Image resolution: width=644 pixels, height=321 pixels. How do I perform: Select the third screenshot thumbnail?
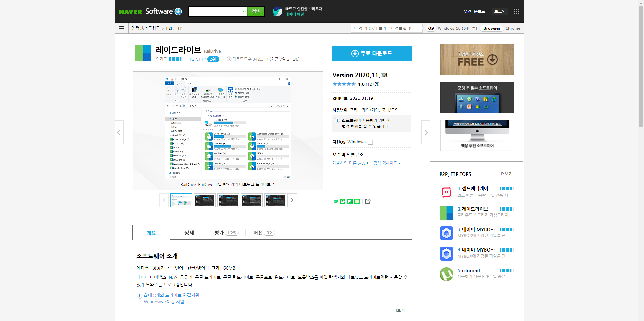228,200
